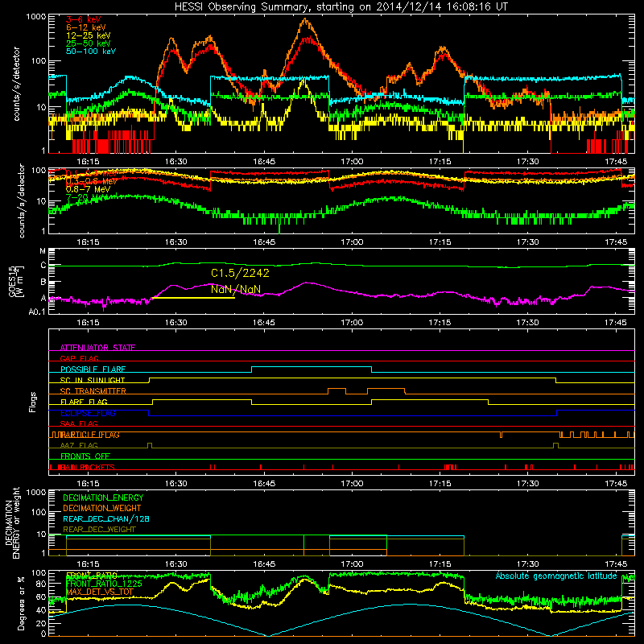Viewport: 644px width, 644px height.
Task: Select the GAP_FLAG label
Action: 79,358
